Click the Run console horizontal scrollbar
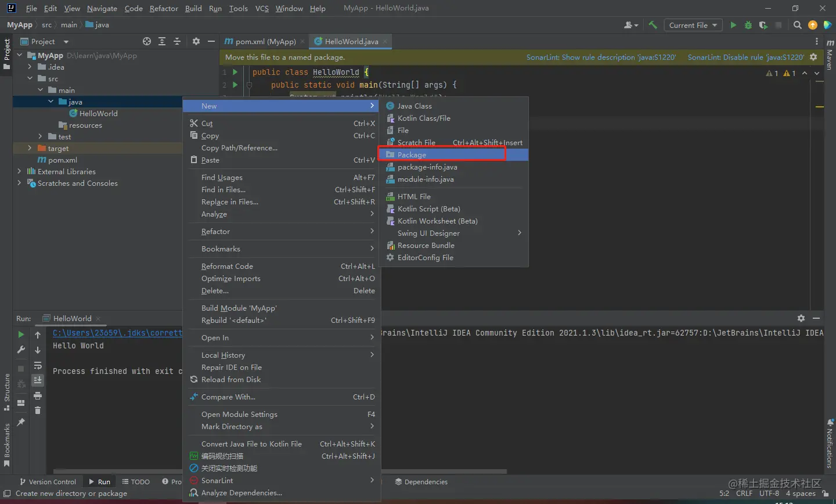 click(280, 471)
